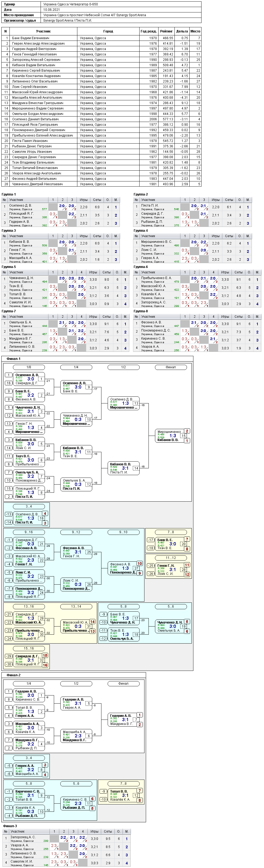Click the 15...16 placement label
264x868 pixels.
(x=29, y=648)
